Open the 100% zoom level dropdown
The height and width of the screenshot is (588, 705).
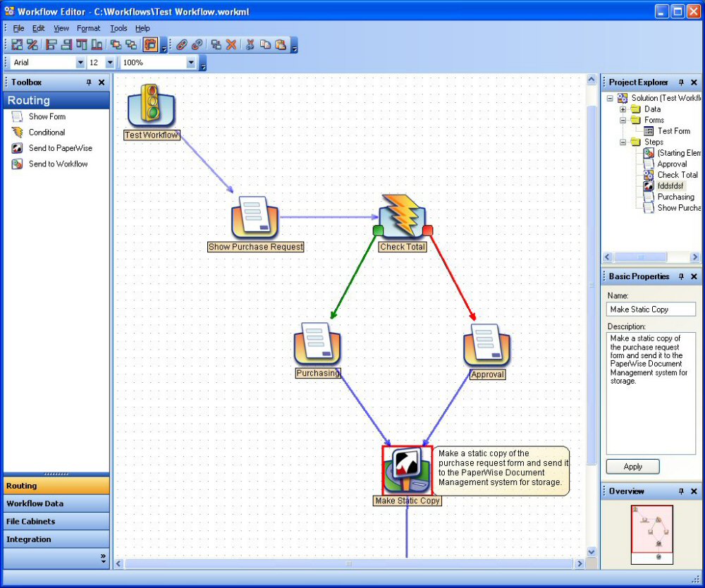tap(191, 63)
